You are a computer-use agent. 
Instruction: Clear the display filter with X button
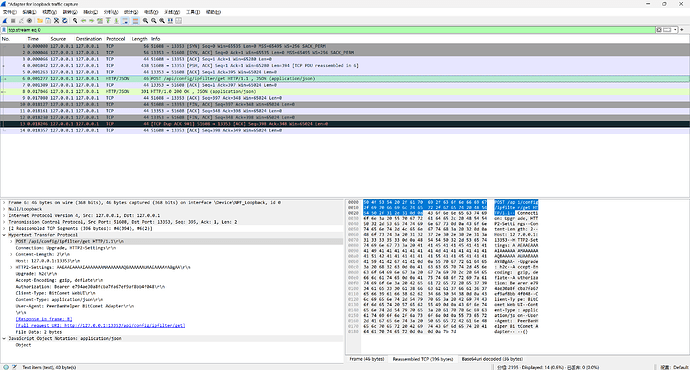tap(659, 30)
